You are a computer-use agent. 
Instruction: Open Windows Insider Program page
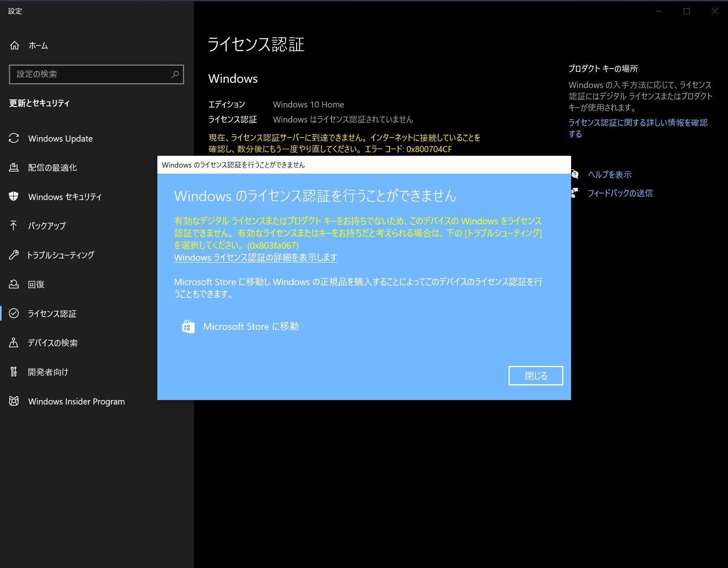click(x=77, y=401)
